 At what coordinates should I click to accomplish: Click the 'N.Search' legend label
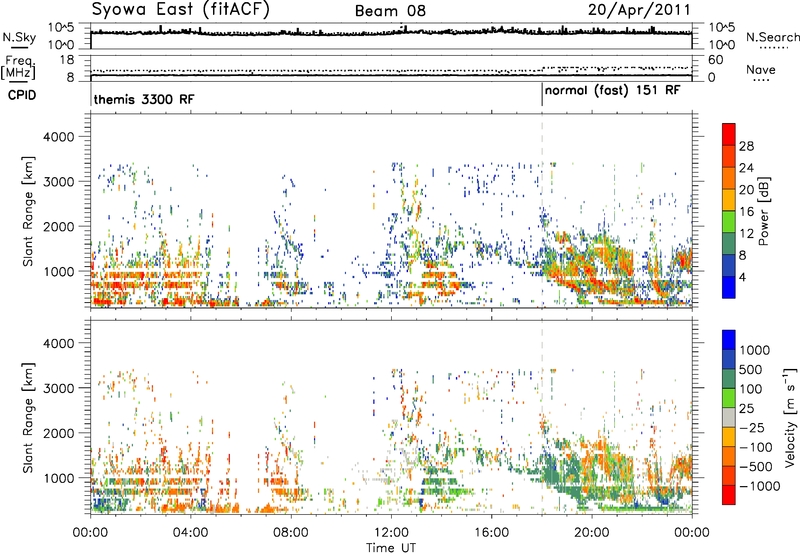(772, 37)
